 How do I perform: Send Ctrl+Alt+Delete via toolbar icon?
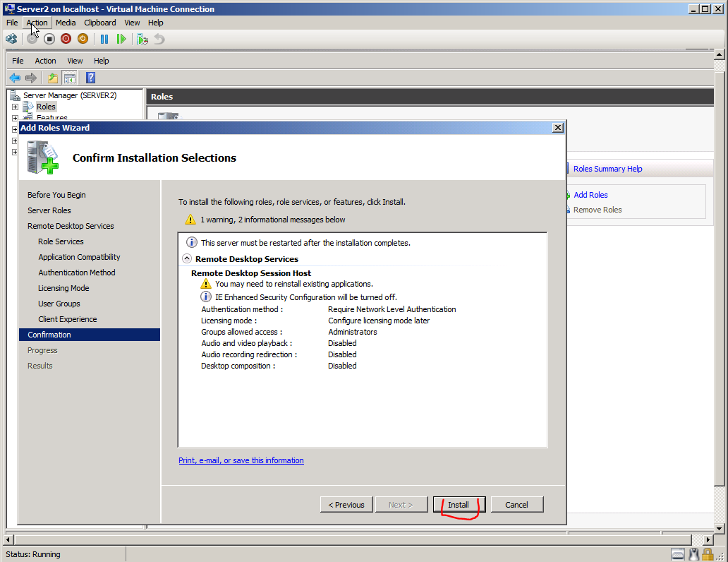11,39
